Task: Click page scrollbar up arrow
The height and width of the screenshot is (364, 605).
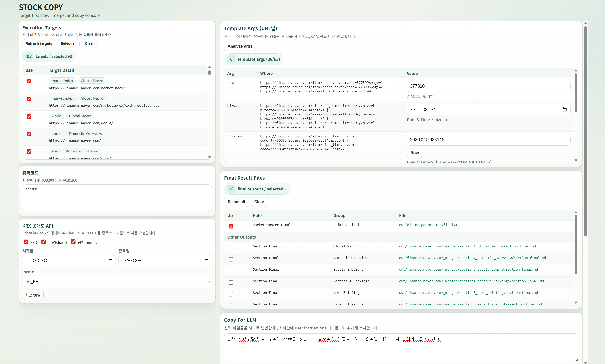Action: point(585,23)
